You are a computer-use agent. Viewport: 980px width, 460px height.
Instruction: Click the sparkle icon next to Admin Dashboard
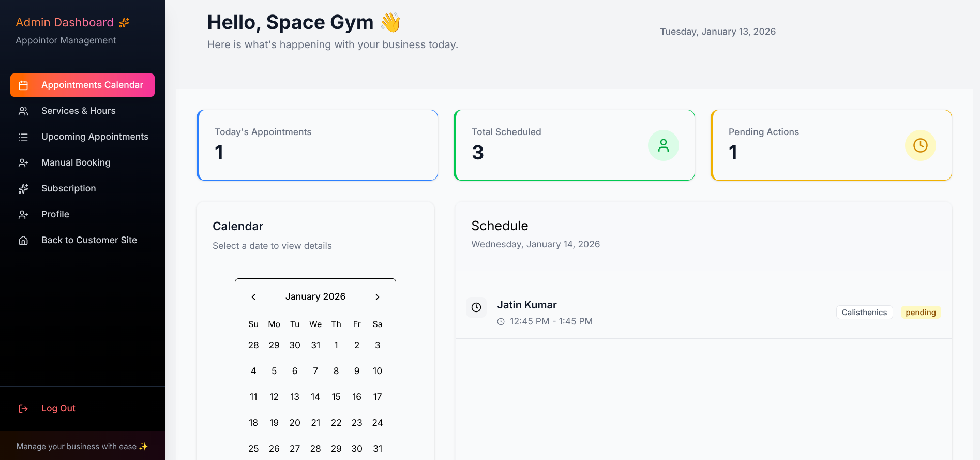coord(124,23)
